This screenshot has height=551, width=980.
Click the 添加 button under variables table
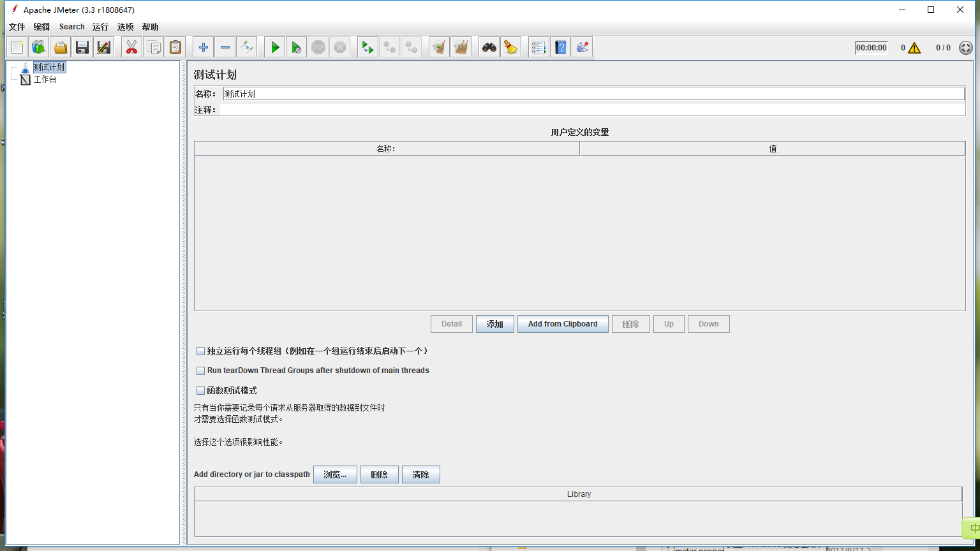(x=495, y=324)
